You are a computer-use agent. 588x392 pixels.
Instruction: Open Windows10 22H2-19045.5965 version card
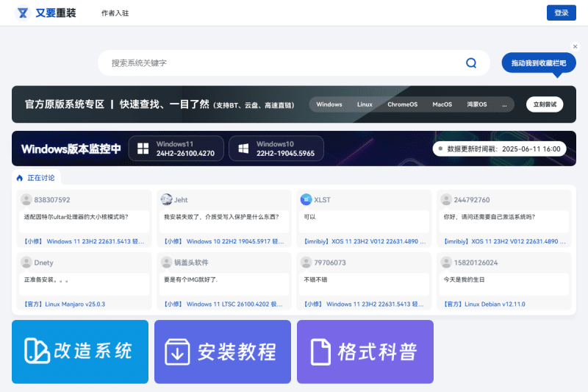(x=276, y=149)
